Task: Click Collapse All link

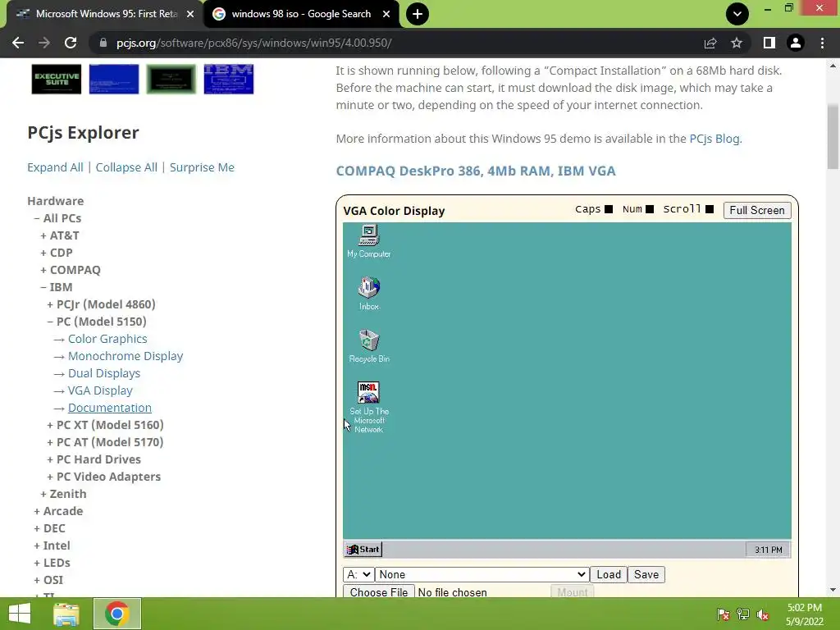Action: click(126, 167)
